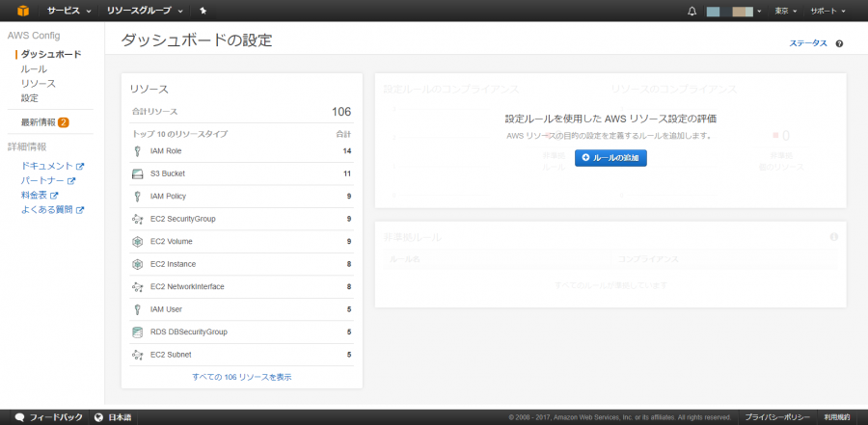868x425 pixels.
Task: Open 利用規約 link in footer
Action: [836, 417]
